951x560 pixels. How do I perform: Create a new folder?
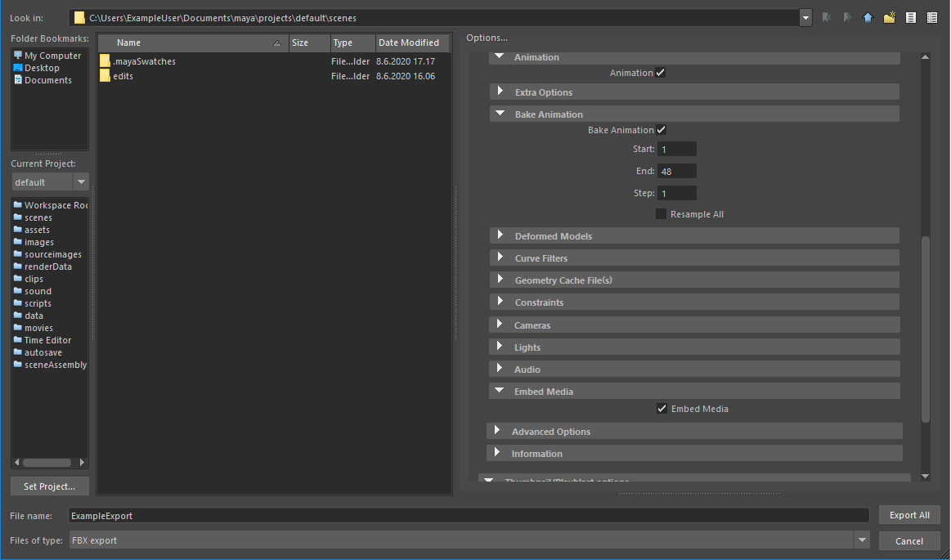point(889,16)
